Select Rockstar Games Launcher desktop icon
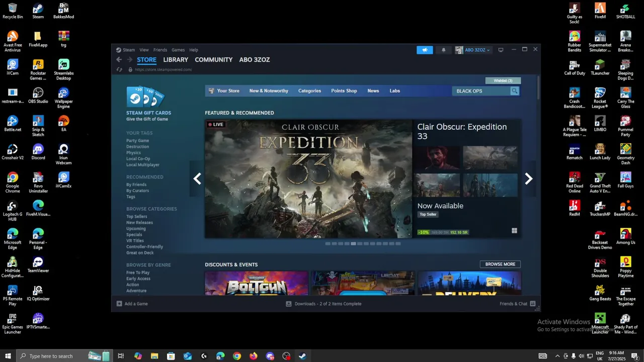 pyautogui.click(x=38, y=70)
